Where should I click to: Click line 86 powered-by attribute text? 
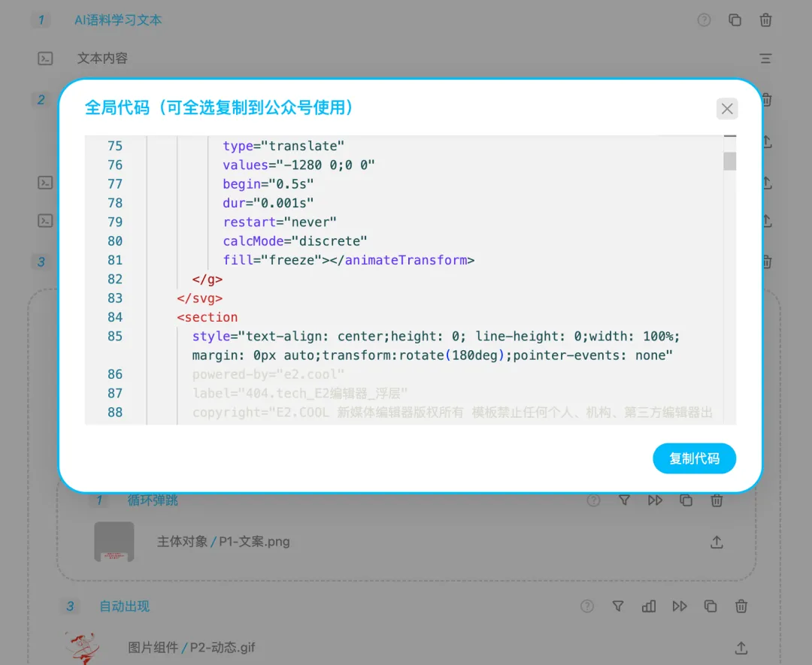(268, 374)
